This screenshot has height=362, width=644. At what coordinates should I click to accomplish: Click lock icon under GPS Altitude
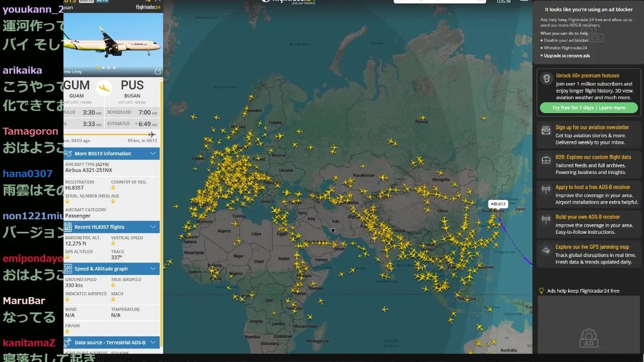click(67, 257)
